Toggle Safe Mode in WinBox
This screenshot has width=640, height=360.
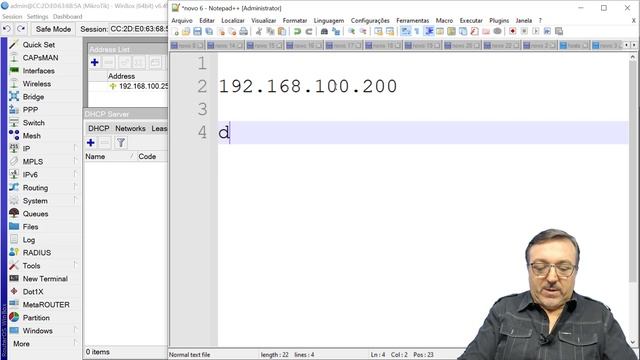53,29
